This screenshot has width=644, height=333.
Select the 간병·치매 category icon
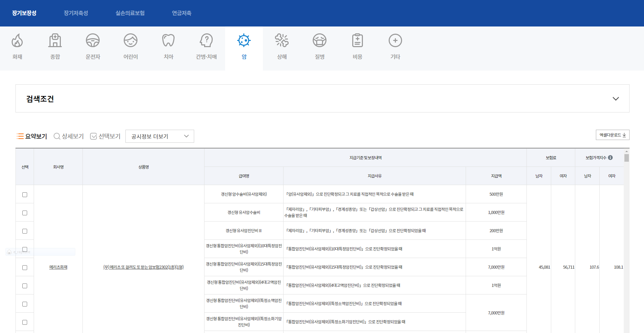tap(206, 41)
